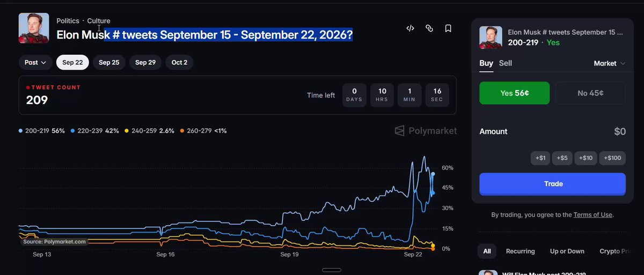Open the Market order type dropdown
This screenshot has height=275, width=644.
(610, 63)
